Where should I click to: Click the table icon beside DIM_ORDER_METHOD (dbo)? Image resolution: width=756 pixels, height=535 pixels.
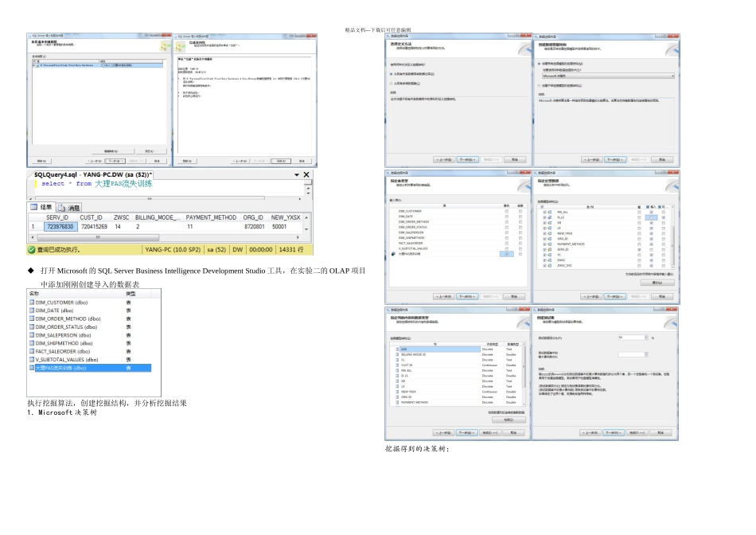[32, 319]
